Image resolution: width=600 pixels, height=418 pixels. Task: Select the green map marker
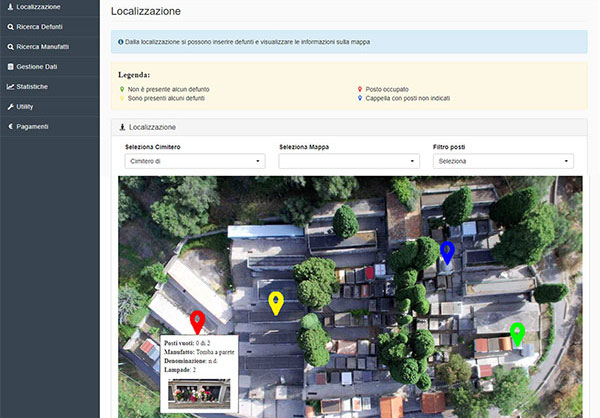coord(517,335)
